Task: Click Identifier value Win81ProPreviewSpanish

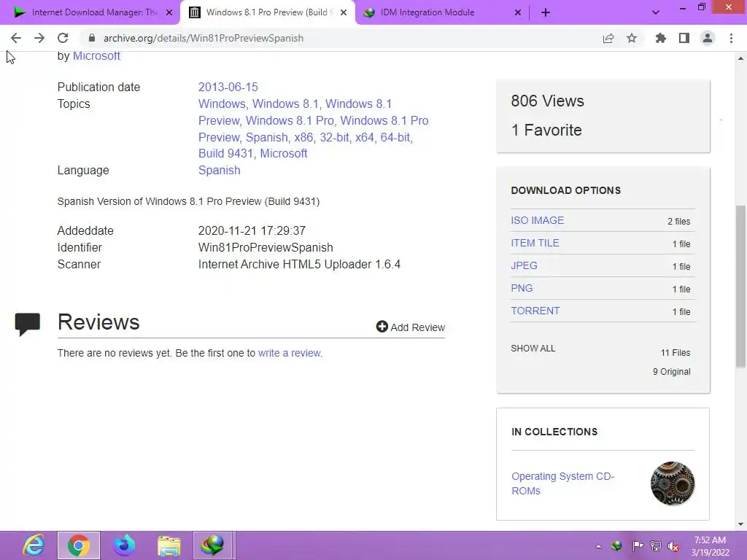Action: point(266,248)
